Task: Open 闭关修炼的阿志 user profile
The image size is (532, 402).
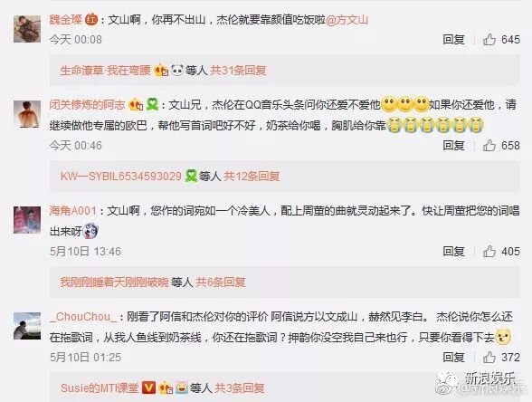Action: pos(87,105)
